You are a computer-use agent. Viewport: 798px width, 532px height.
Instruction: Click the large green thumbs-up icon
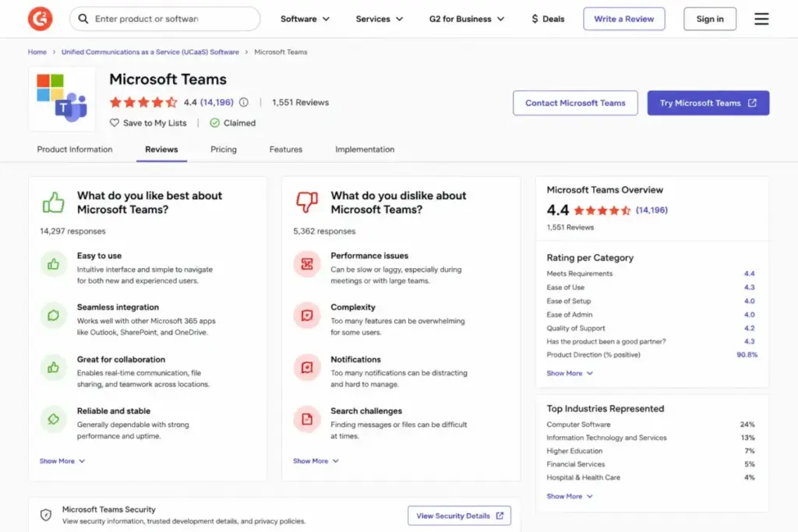[x=54, y=203]
